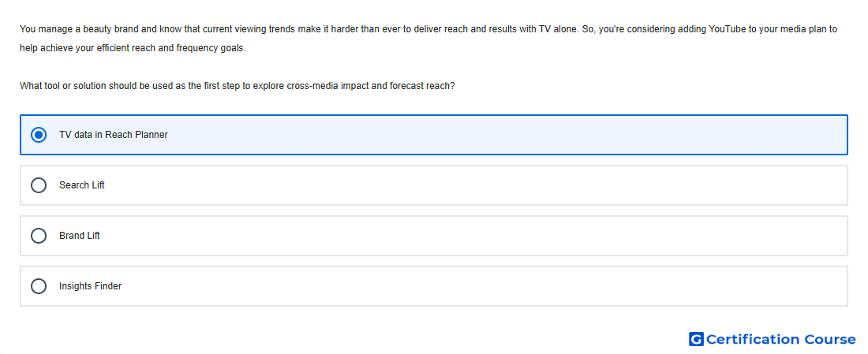Choose the Search Lift radio button

click(x=39, y=185)
